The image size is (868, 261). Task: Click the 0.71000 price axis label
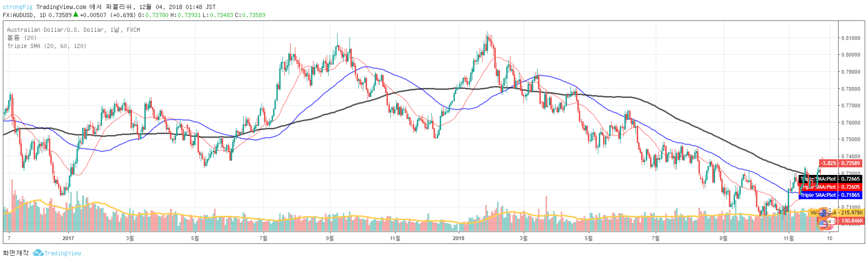click(x=851, y=207)
